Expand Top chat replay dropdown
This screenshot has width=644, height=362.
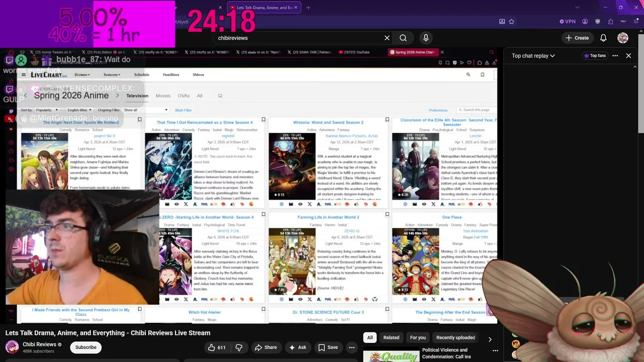pos(533,56)
